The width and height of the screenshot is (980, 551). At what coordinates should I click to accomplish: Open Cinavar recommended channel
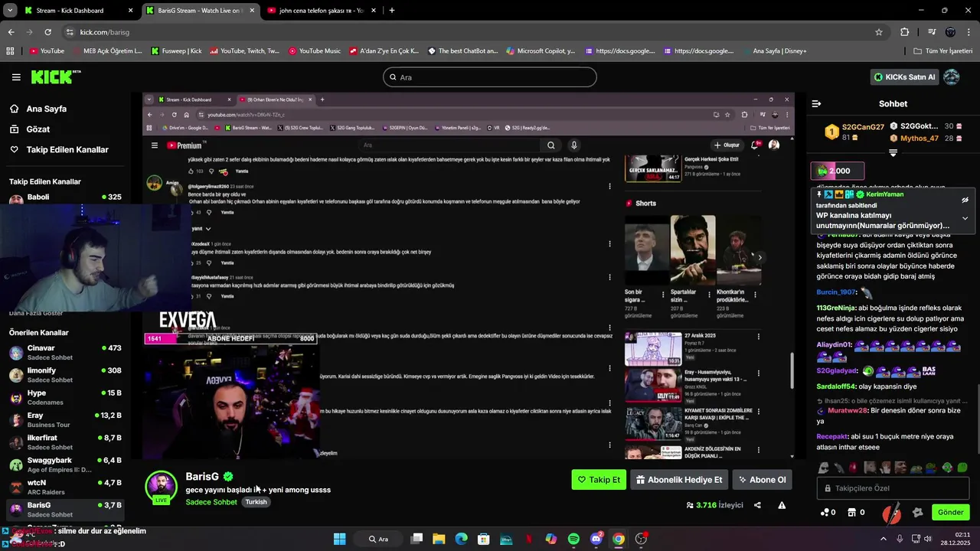click(x=65, y=353)
